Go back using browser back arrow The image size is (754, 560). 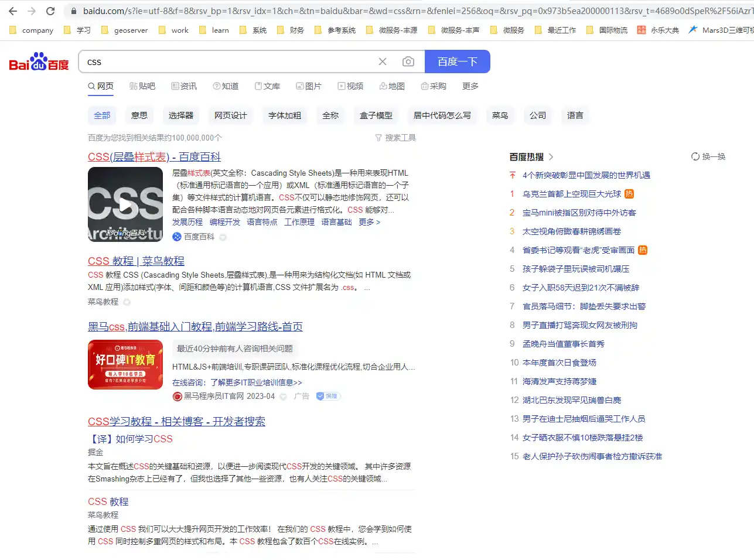pos(13,11)
